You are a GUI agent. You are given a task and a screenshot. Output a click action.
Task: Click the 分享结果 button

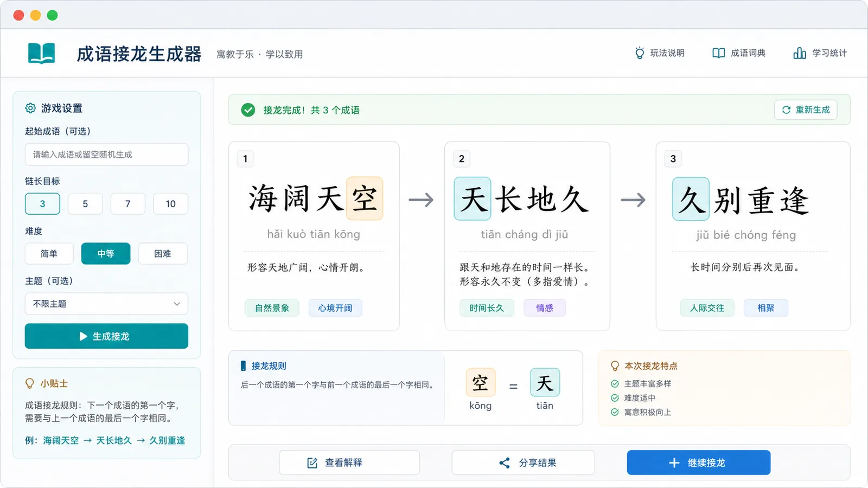(x=523, y=463)
